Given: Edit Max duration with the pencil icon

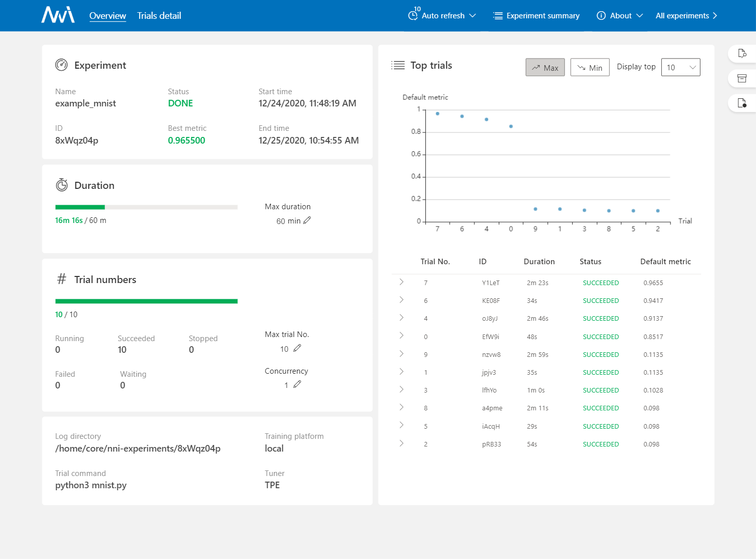Looking at the screenshot, I should click(x=307, y=220).
